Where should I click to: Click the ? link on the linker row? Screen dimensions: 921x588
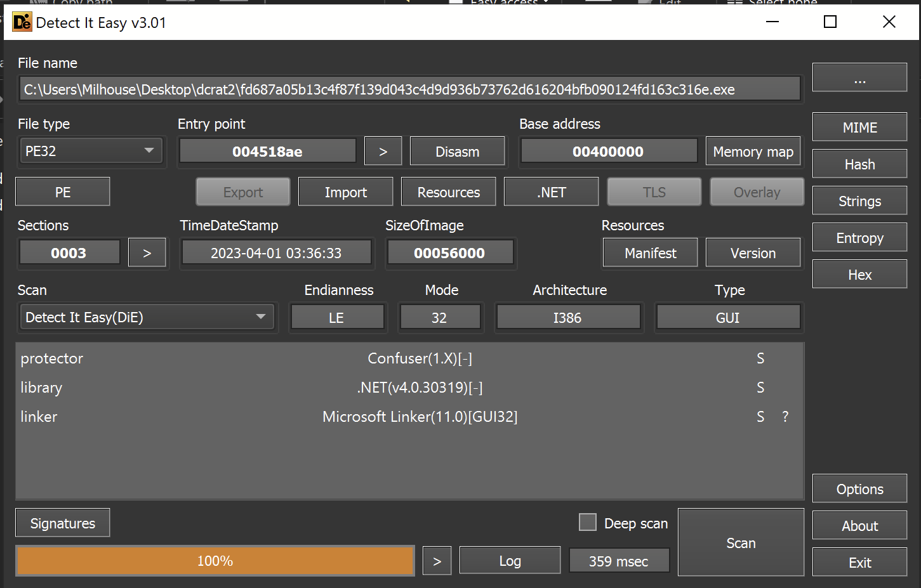point(785,417)
